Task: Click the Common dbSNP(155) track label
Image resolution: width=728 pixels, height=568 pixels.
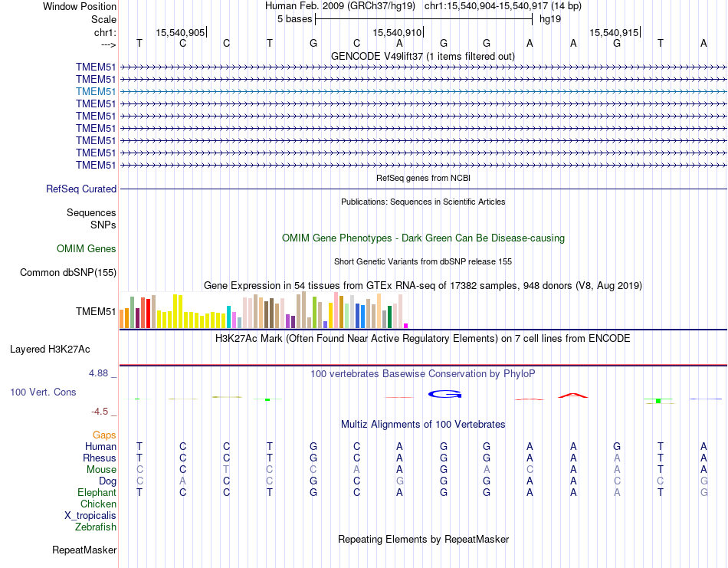Action: point(67,272)
